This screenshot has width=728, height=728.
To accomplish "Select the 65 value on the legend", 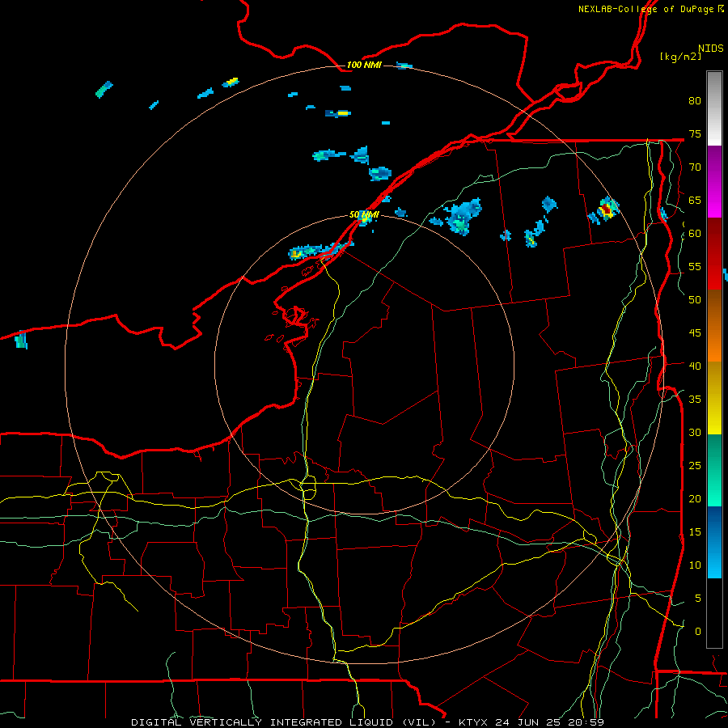I will coord(695,200).
